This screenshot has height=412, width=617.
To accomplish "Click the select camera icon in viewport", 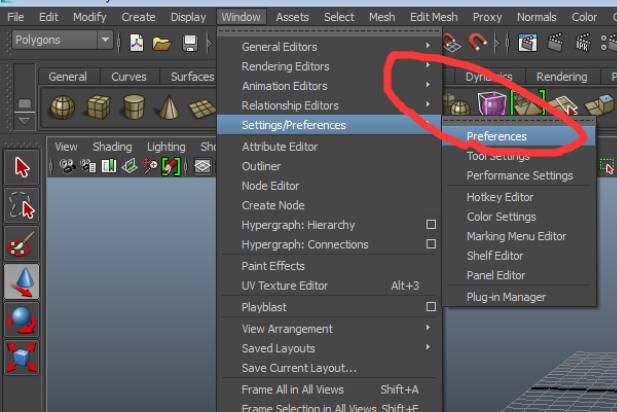I will pos(67,166).
